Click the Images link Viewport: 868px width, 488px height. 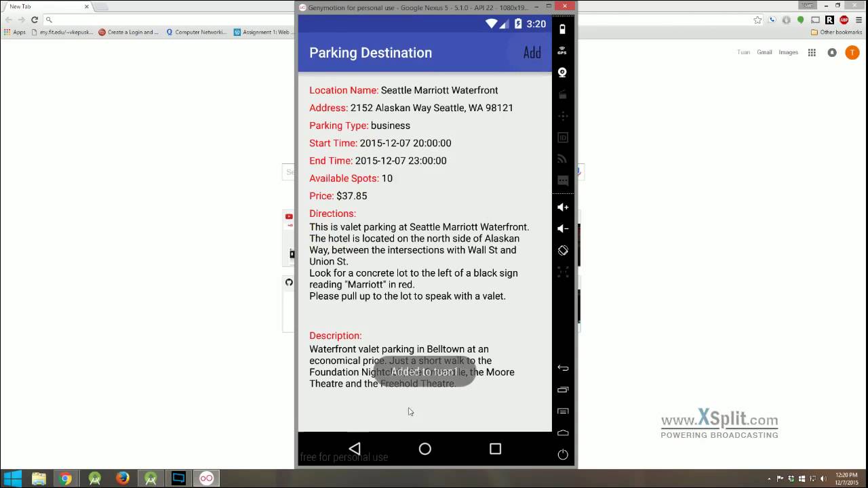(788, 52)
